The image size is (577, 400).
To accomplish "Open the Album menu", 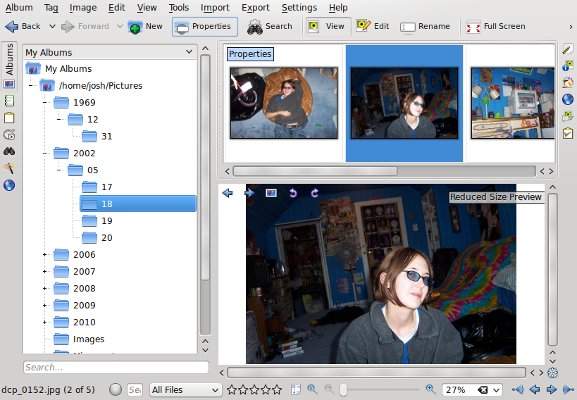I will [19, 7].
